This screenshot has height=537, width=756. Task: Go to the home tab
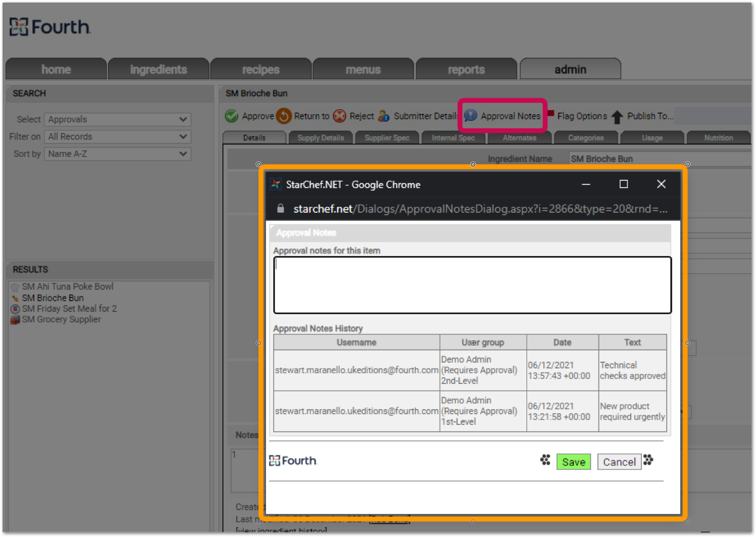(x=56, y=69)
